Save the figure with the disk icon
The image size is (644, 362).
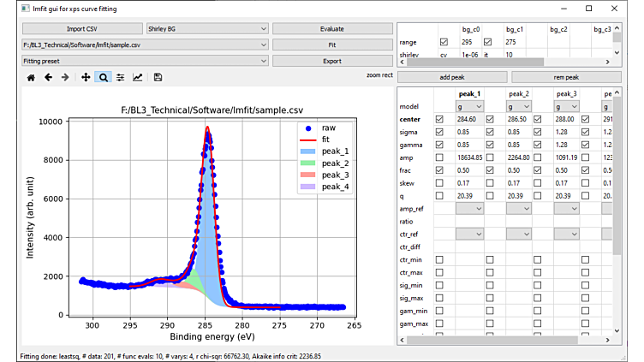(x=158, y=77)
